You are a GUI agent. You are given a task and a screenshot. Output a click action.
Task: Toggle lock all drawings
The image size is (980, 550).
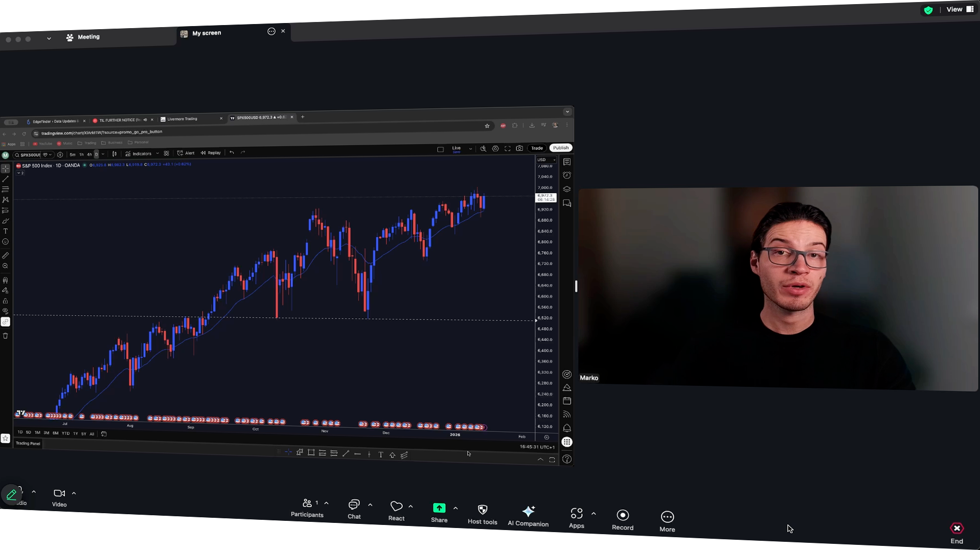(6, 301)
